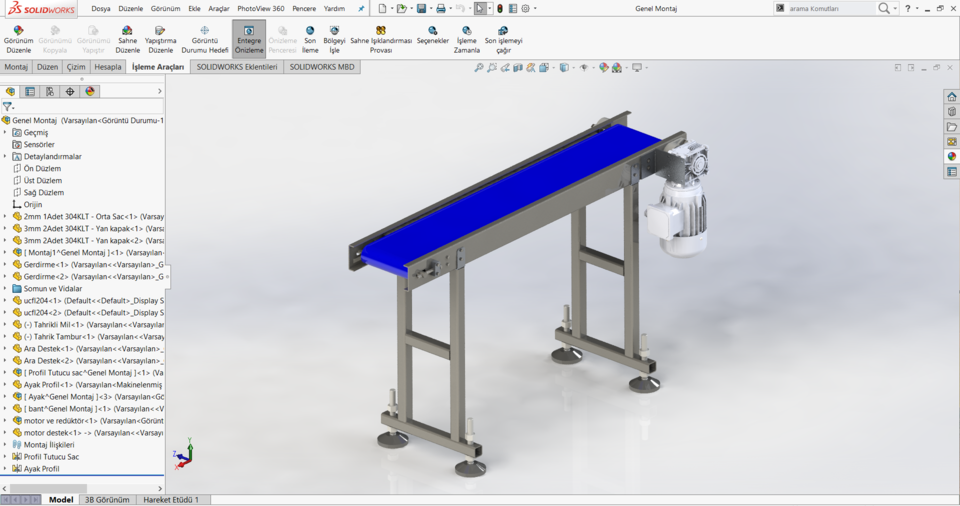Click Son işlemeyi çağır recall render
Screen dimensions: 960x506
503,39
